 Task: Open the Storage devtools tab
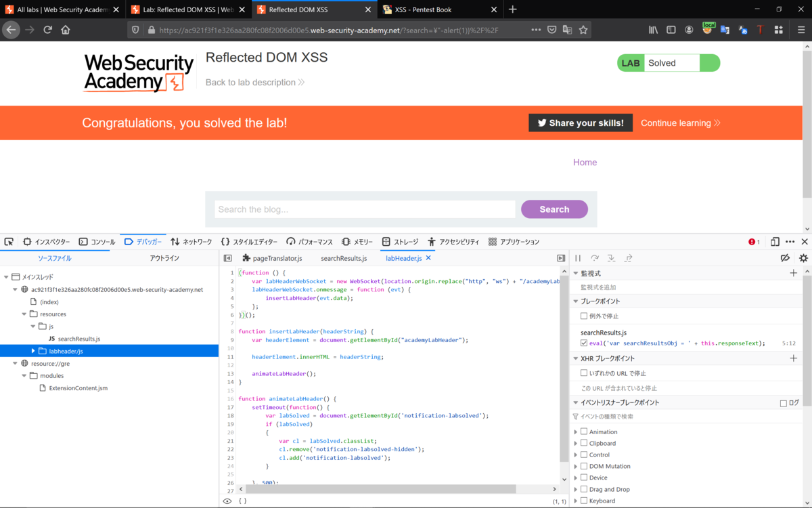pyautogui.click(x=400, y=242)
